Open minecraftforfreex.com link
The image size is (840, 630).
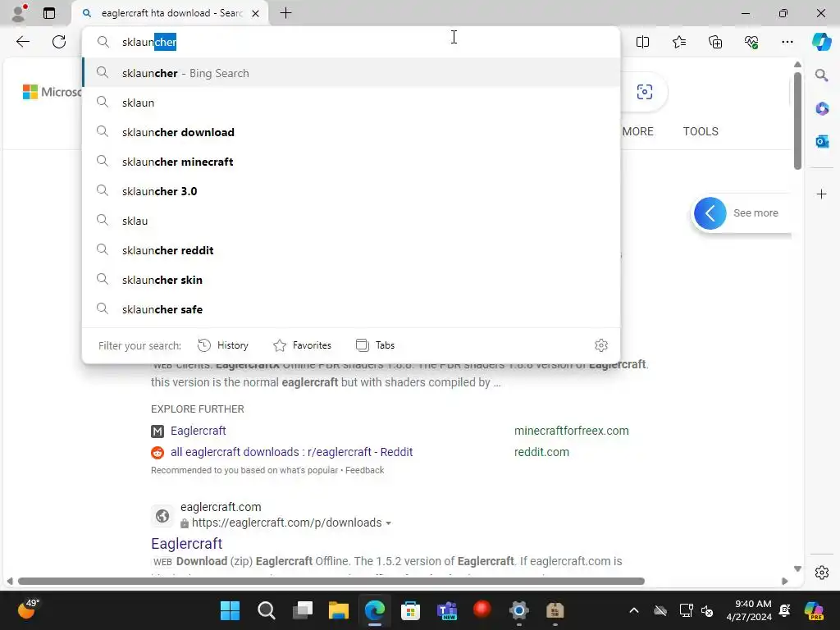571,431
